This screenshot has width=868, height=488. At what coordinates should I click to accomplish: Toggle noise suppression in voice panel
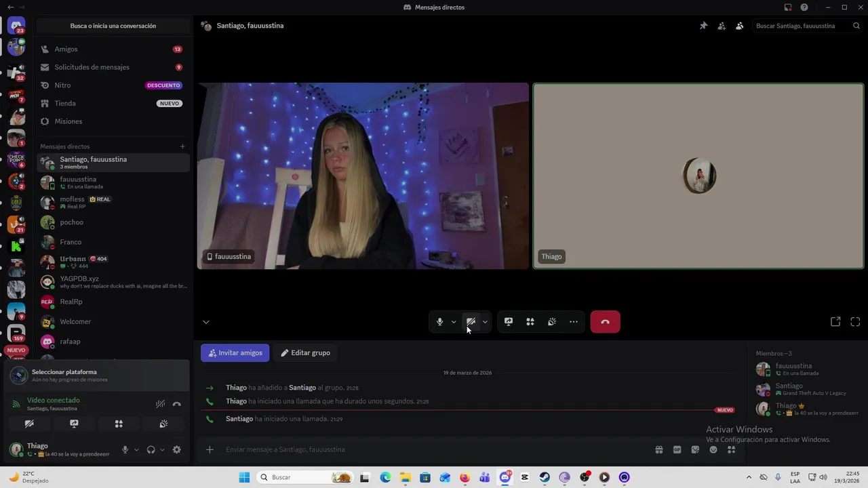point(160,404)
